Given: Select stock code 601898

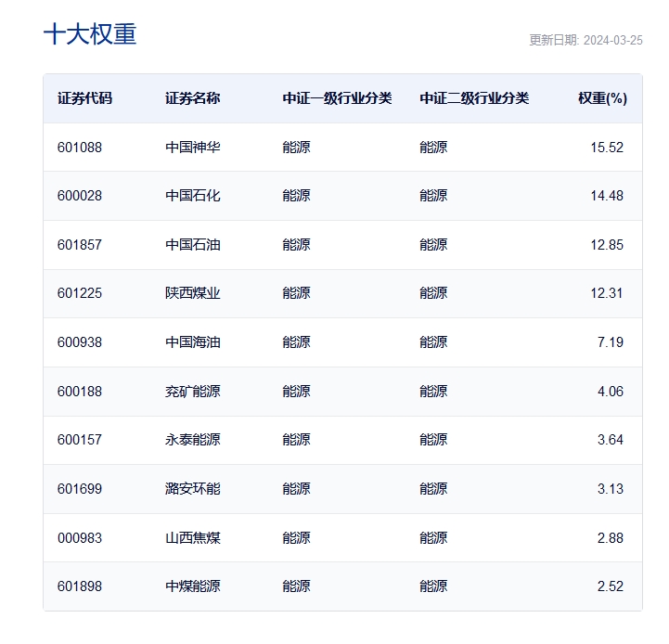Looking at the screenshot, I should click(x=80, y=586).
